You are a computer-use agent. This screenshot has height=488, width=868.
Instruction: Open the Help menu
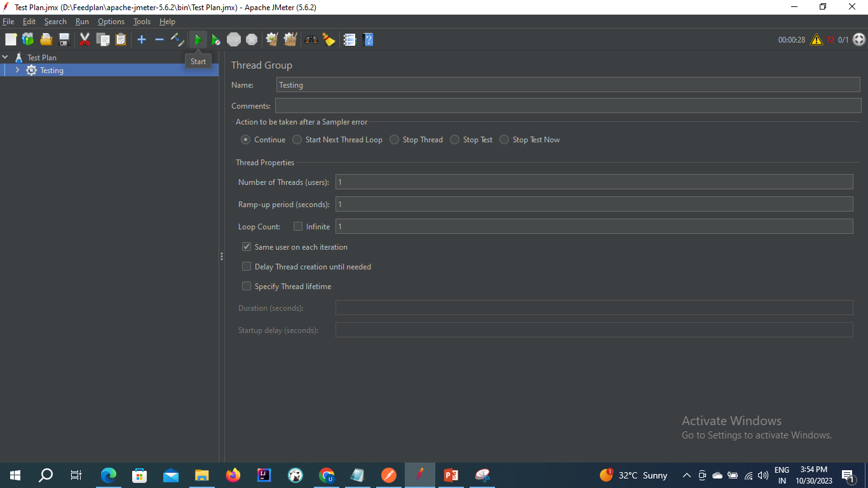[x=167, y=22]
